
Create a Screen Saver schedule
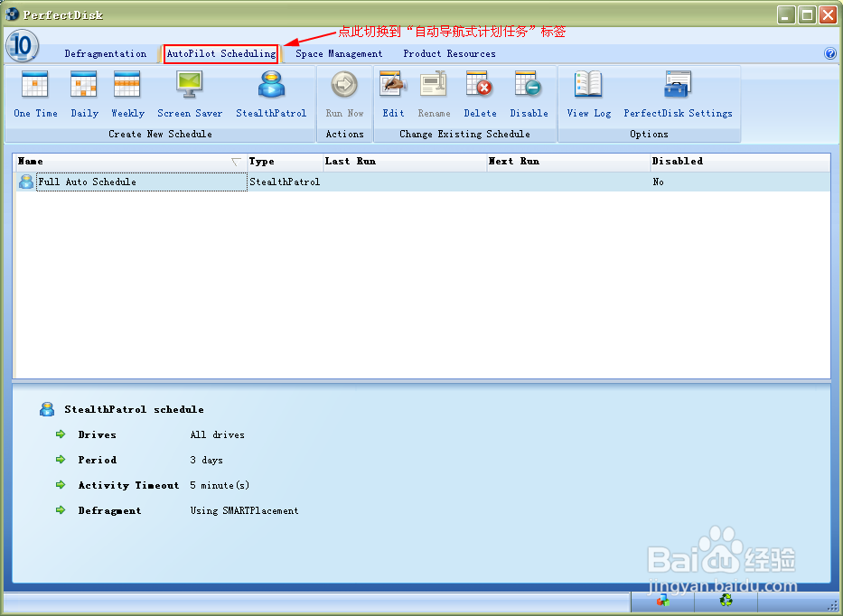190,95
